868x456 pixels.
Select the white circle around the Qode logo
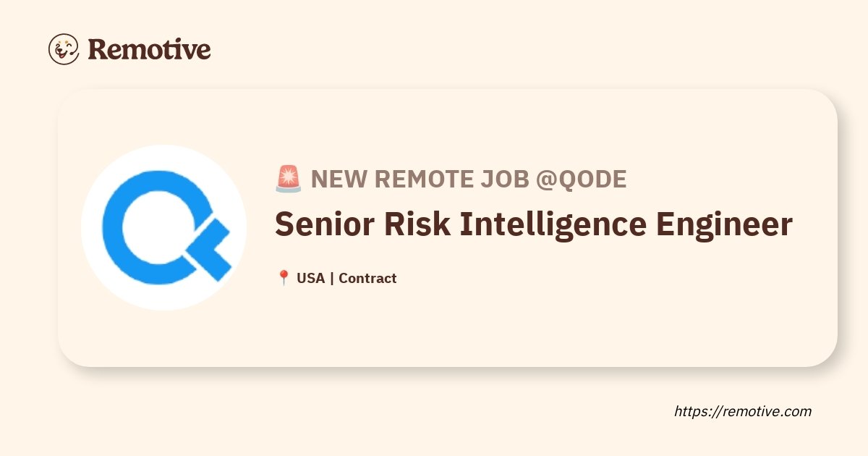pyautogui.click(x=164, y=227)
